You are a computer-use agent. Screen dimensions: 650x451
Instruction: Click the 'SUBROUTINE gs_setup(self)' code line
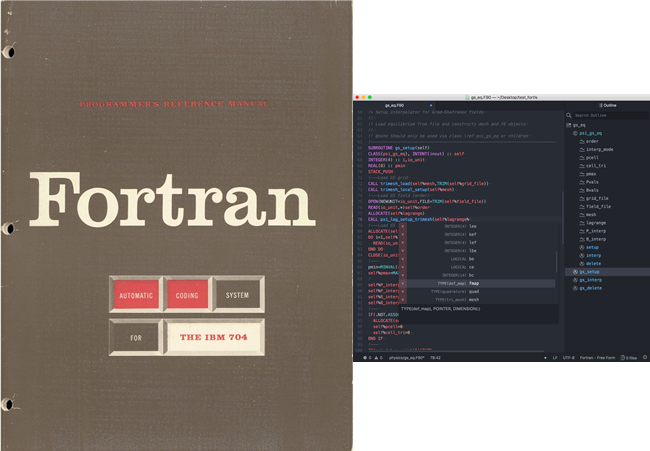click(x=398, y=148)
